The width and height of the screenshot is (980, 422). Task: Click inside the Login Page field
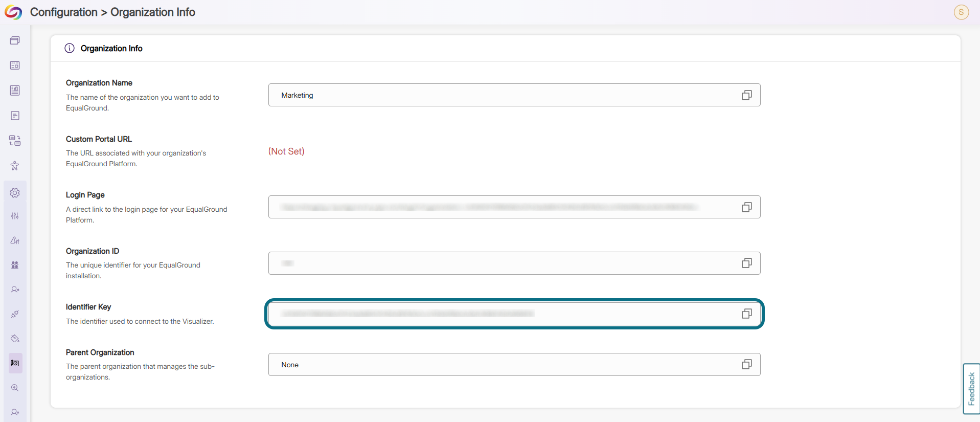point(514,207)
